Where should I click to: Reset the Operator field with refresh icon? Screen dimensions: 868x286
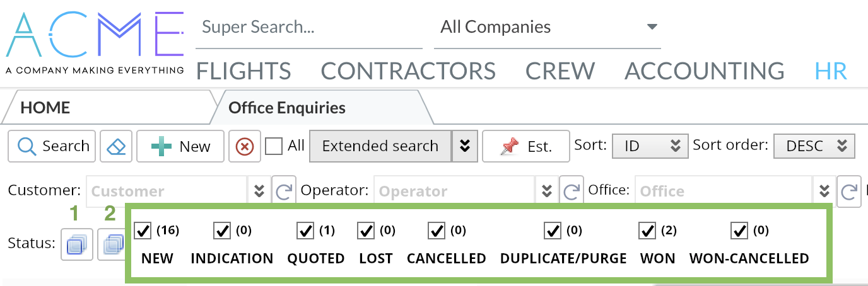(x=572, y=191)
